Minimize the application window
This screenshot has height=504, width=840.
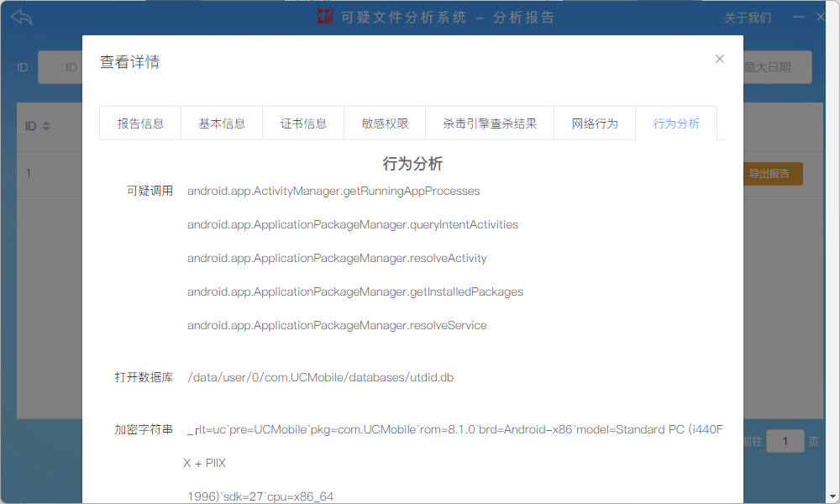coord(797,17)
